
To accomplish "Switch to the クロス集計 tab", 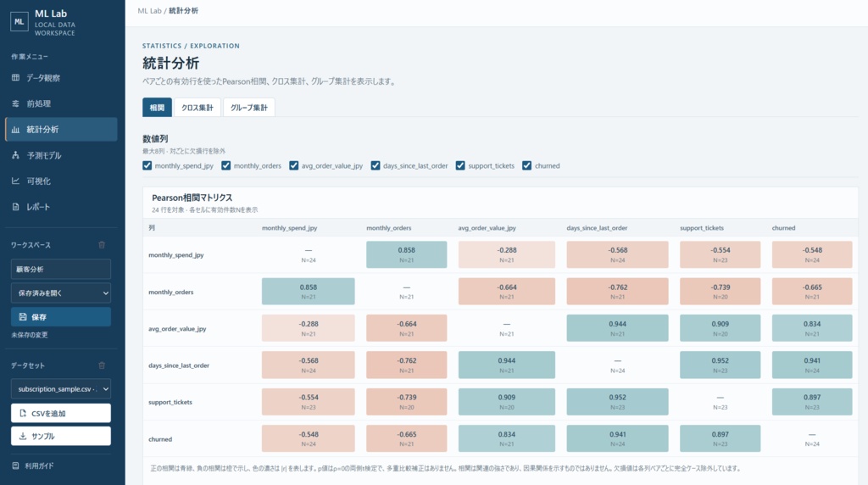I will 197,108.
